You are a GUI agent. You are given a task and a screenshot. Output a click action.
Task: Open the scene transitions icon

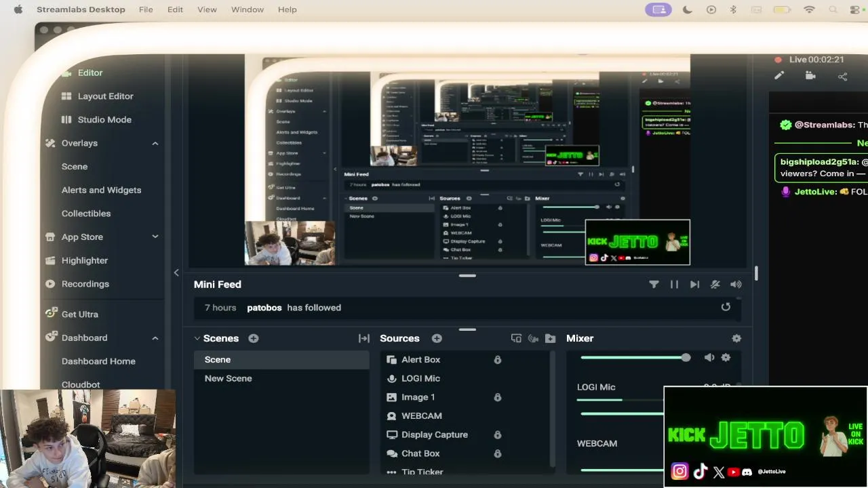(x=363, y=338)
